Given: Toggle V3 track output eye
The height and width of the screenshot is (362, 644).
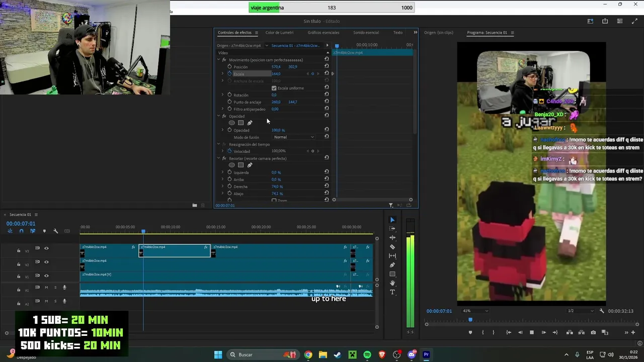Looking at the screenshot, I should 46,248.
